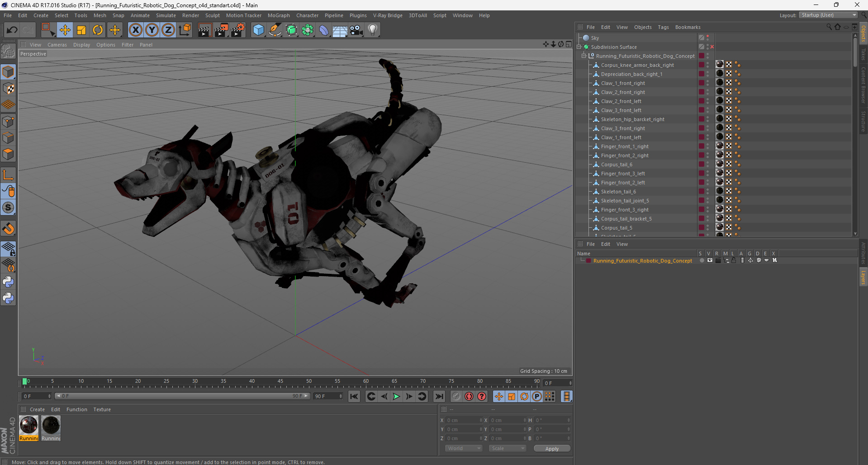Add a Cube primitive object
Image resolution: width=868 pixels, height=465 pixels.
[258, 30]
